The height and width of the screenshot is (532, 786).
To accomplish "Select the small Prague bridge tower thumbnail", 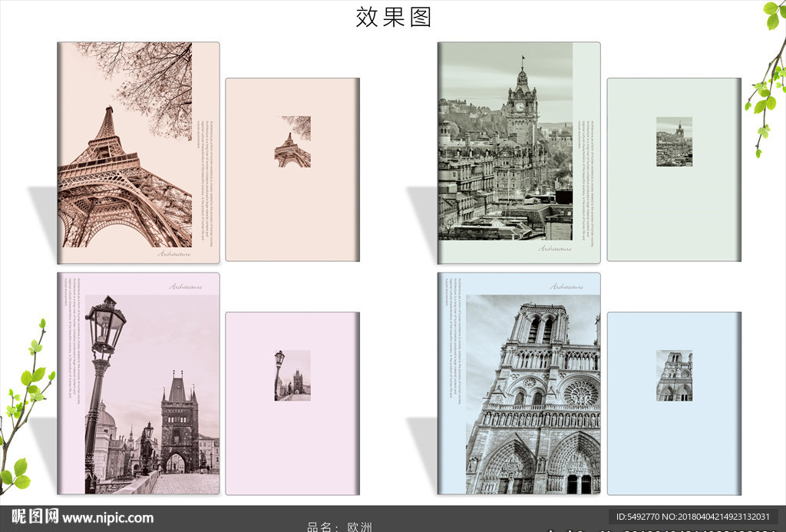I will tap(292, 375).
